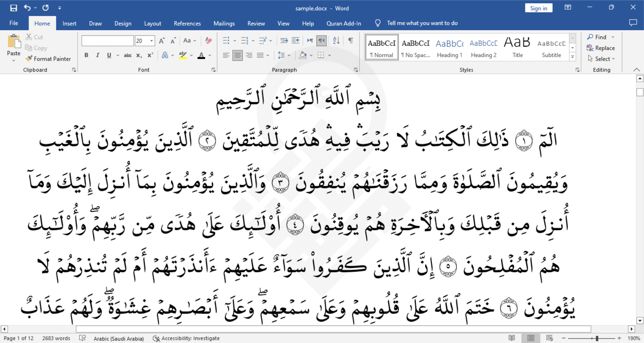Click the Format Painter brush
This screenshot has width=644, height=343.
(x=29, y=58)
